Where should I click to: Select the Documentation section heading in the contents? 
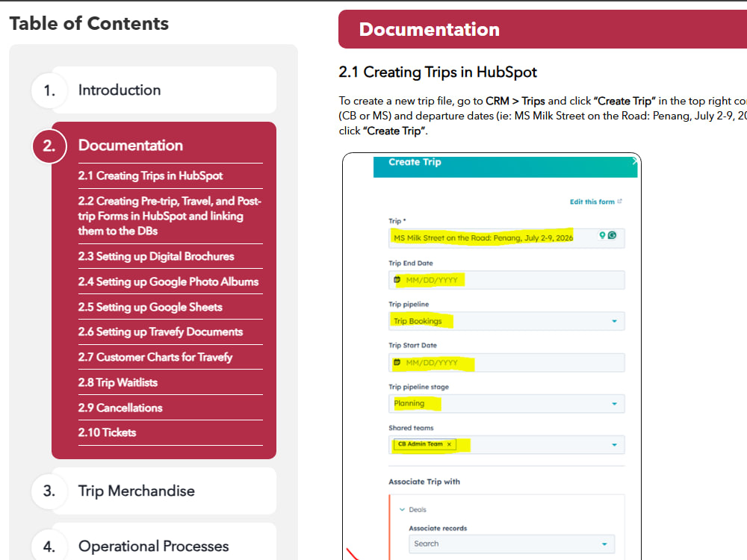coord(130,146)
